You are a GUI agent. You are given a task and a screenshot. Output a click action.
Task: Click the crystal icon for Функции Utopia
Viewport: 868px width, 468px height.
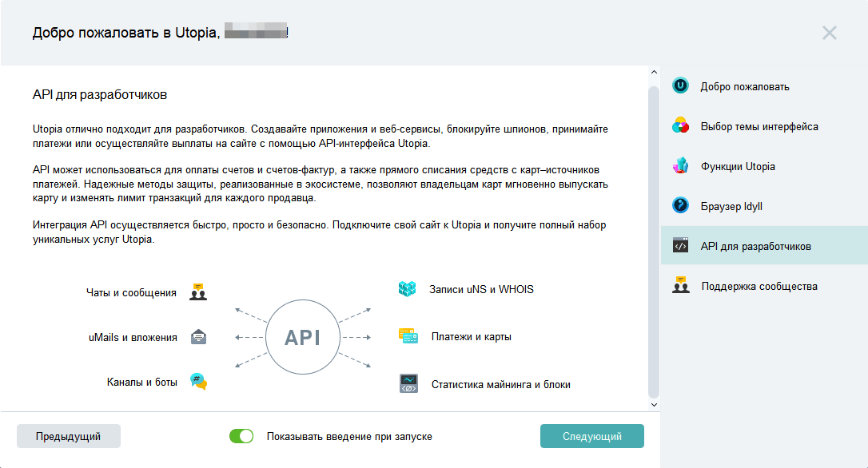pyautogui.click(x=680, y=165)
